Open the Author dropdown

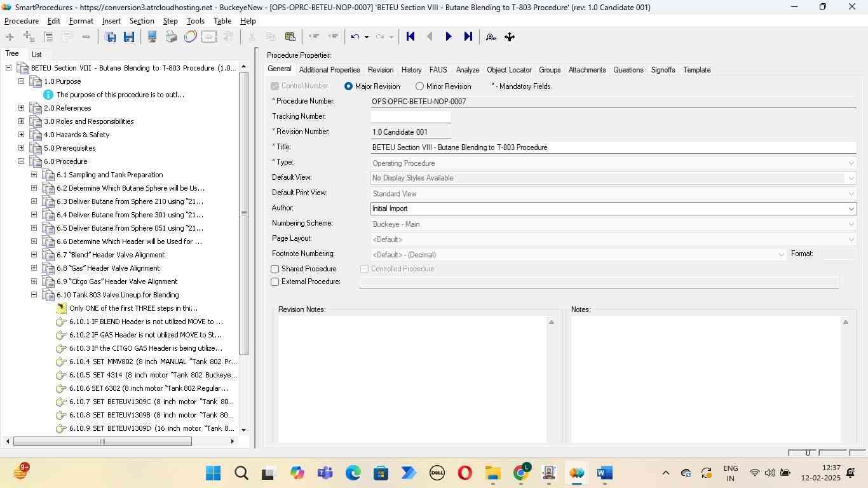851,209
